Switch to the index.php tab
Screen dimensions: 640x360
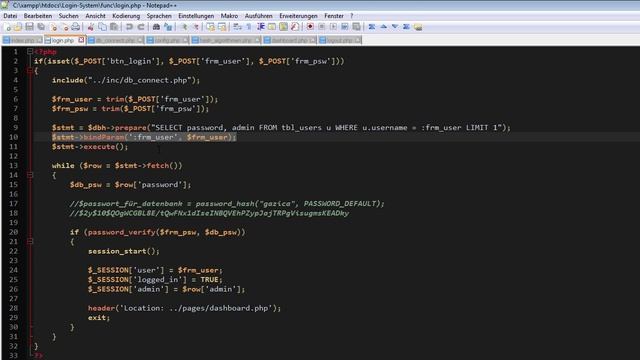tap(22, 40)
